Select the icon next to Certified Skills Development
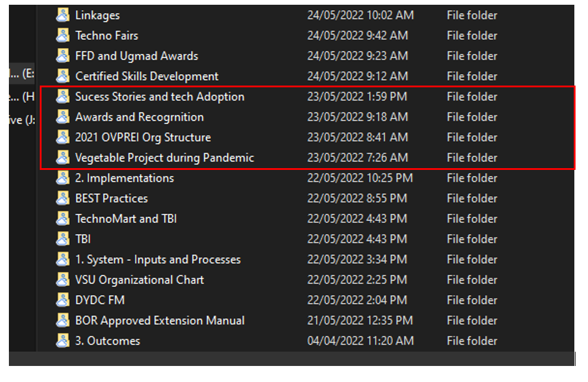Screen dimensions: 588x382 click(x=62, y=76)
